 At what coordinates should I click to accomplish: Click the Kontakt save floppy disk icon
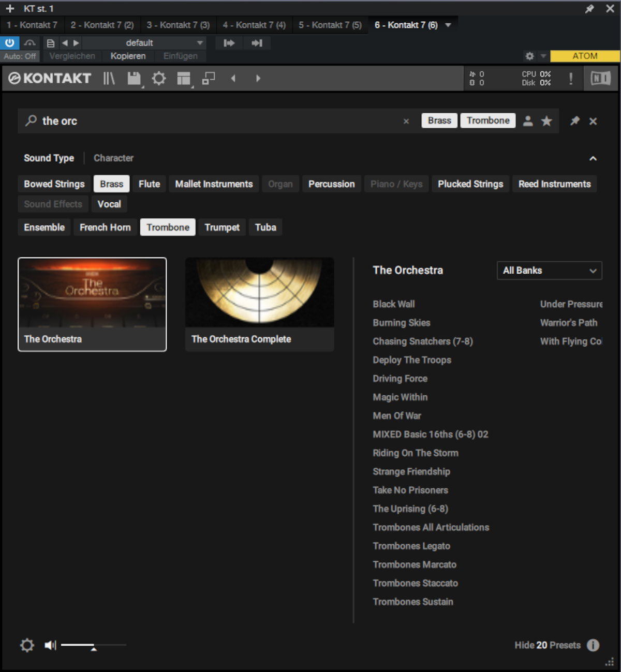click(134, 78)
